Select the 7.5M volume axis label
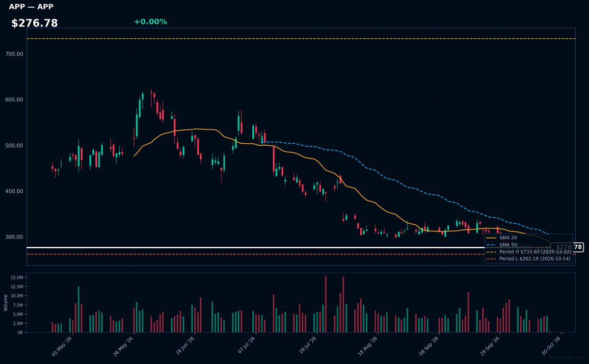Image resolution: width=589 pixels, height=364 pixels. pyautogui.click(x=18, y=305)
